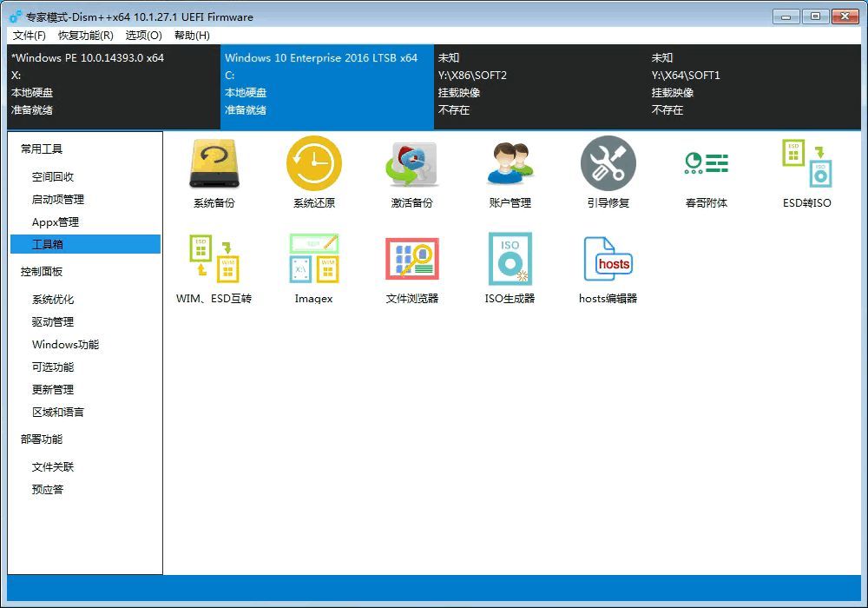
Task: Launch the Imagex tool
Action: [x=314, y=268]
